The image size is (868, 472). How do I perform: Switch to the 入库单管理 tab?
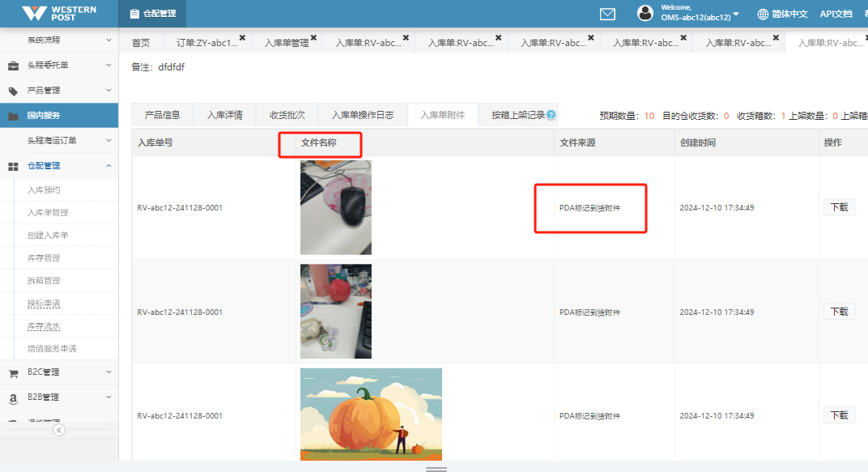point(286,43)
